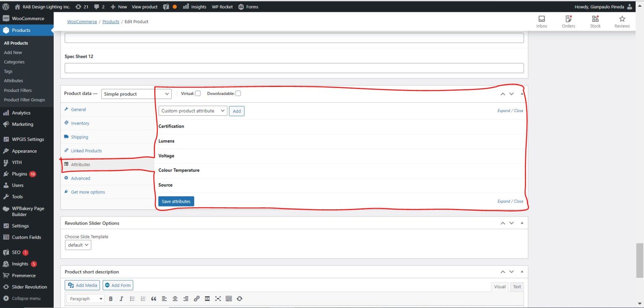This screenshot has height=308, width=644.
Task: Click the italic formatting icon
Action: point(121,299)
